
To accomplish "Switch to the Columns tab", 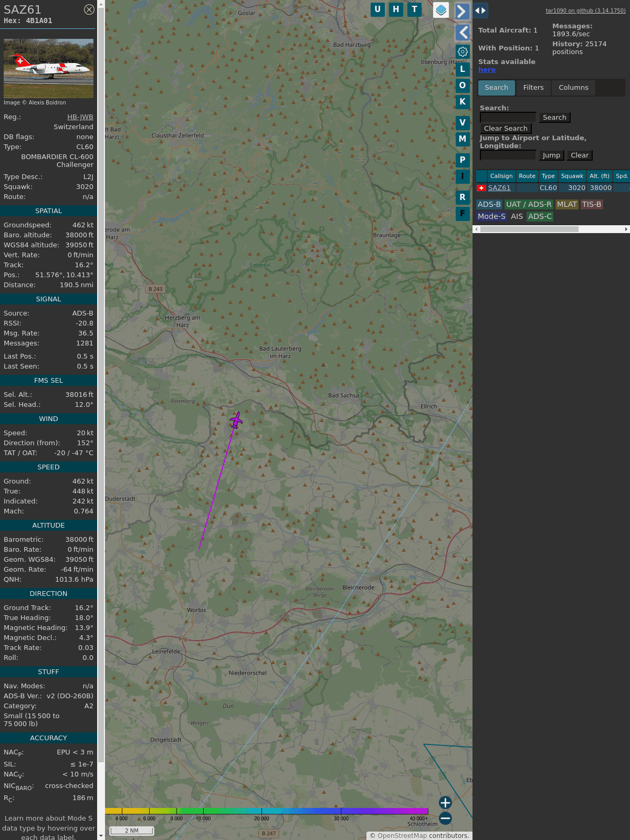I will coord(573,88).
